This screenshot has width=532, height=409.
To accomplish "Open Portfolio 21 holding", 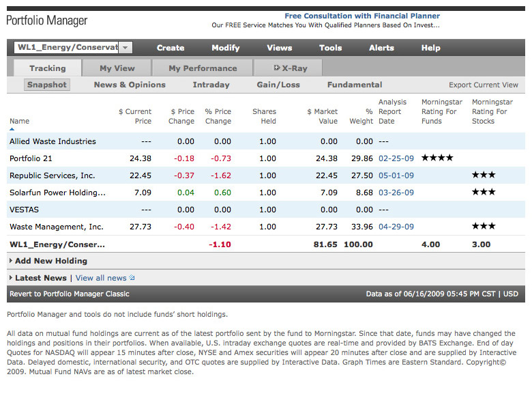I will tap(31, 158).
